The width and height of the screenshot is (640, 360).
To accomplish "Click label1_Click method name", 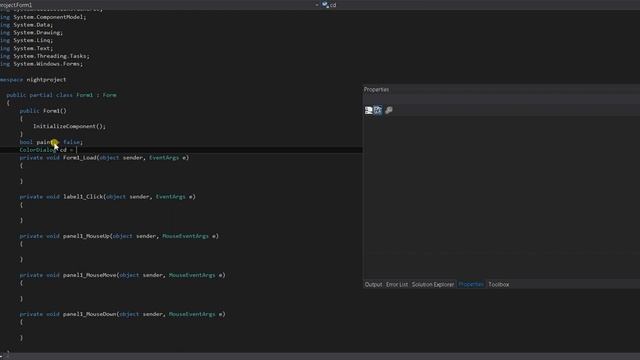I will 83,197.
